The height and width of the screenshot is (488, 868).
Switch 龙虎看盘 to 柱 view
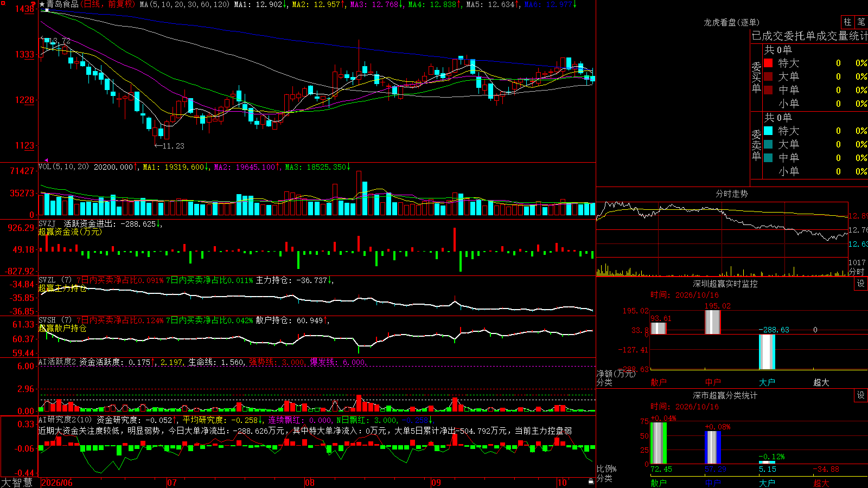847,22
